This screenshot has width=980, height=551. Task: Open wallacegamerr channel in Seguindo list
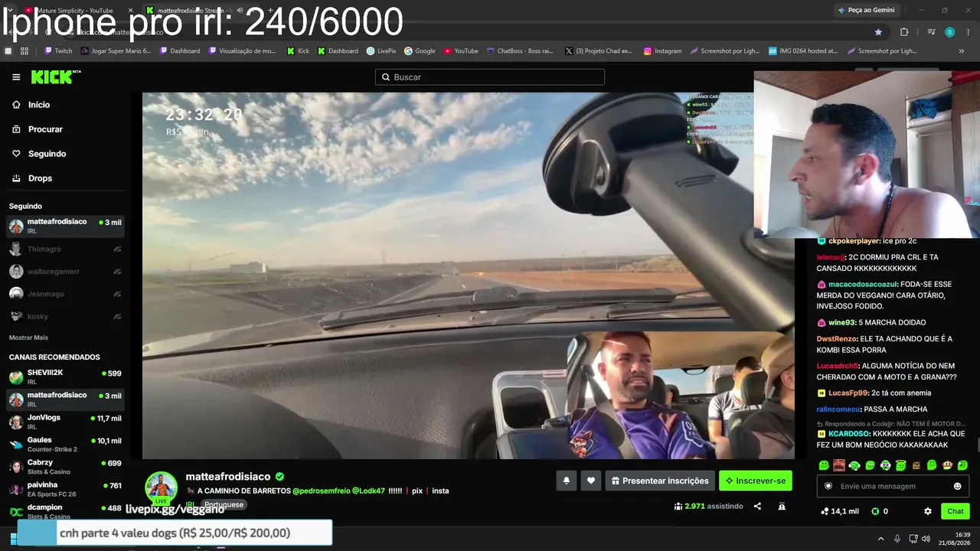65,271
